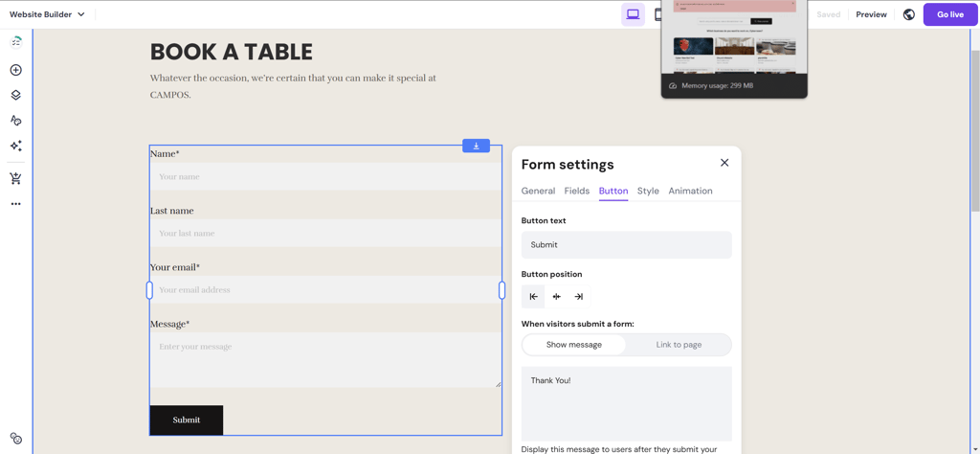This screenshot has height=454, width=980.
Task: Click the Your email address input field
Action: (325, 289)
